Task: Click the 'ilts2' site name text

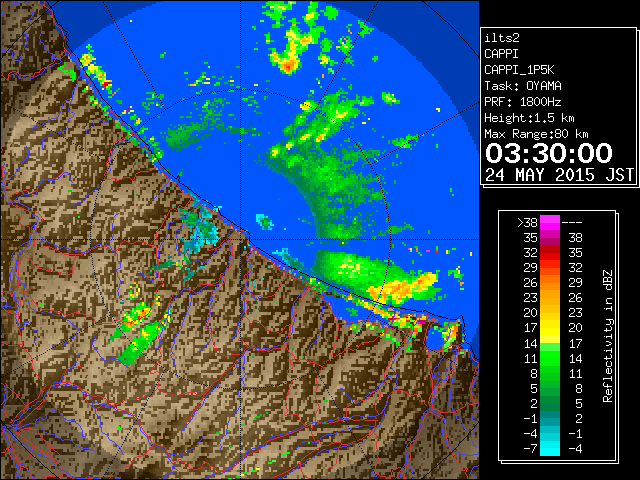Action: coord(502,38)
